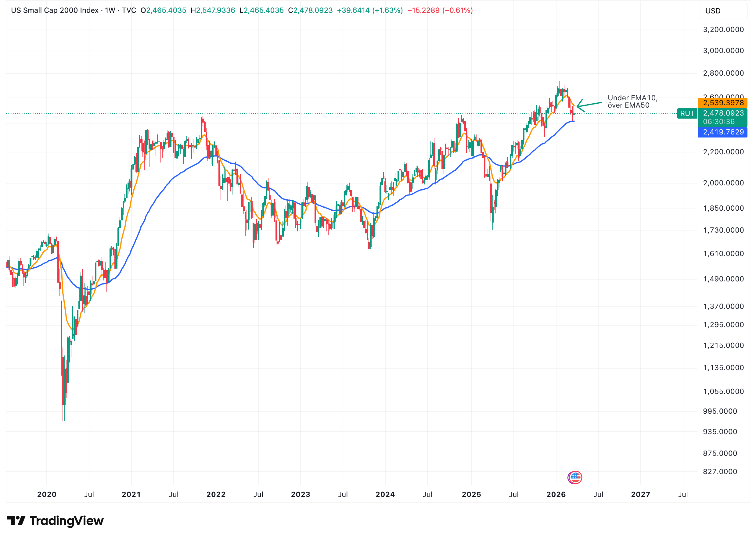This screenshot has height=539, width=756.
Task: Click the orange EMA10 price label 2,539.3978
Action: (723, 103)
